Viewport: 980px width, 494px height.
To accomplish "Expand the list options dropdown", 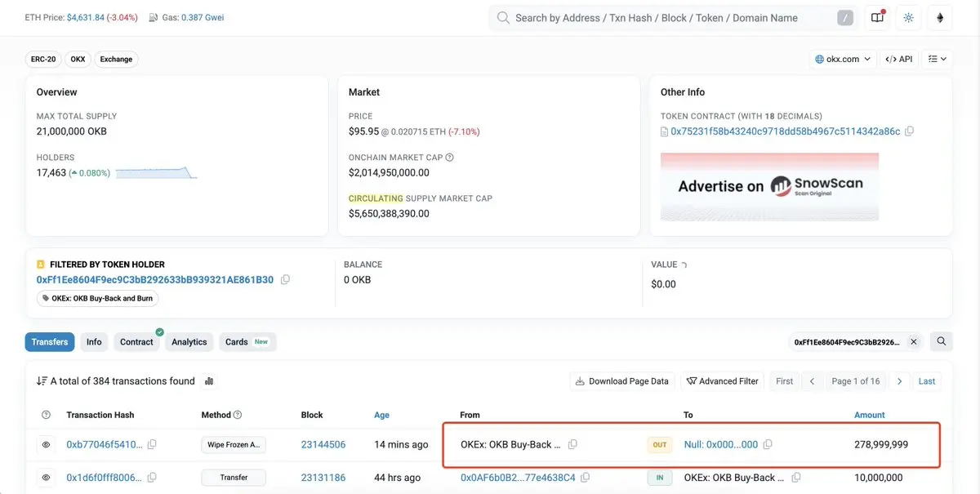I will pyautogui.click(x=937, y=59).
